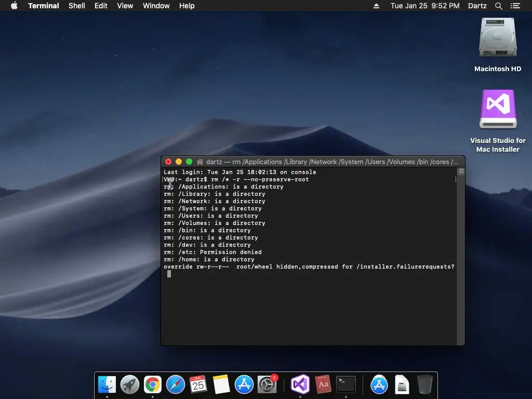The image size is (532, 399).
Task: Click the '/System: is a directory' line
Action: pyautogui.click(x=212, y=209)
